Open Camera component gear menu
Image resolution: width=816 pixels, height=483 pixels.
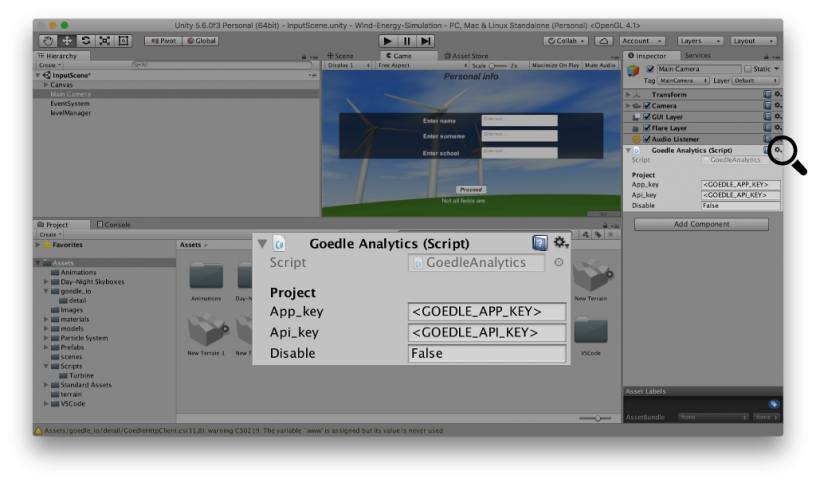tap(777, 105)
